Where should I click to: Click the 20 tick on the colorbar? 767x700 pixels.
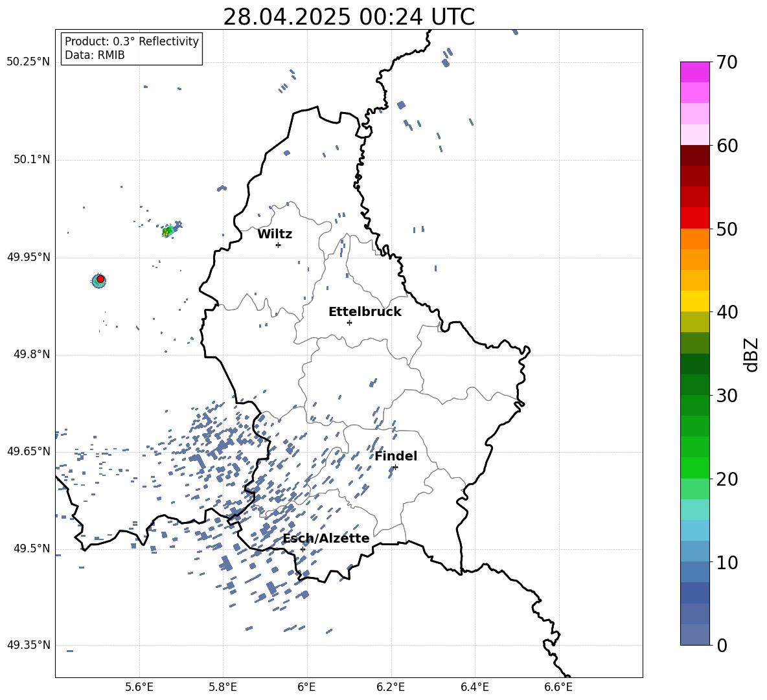(727, 479)
